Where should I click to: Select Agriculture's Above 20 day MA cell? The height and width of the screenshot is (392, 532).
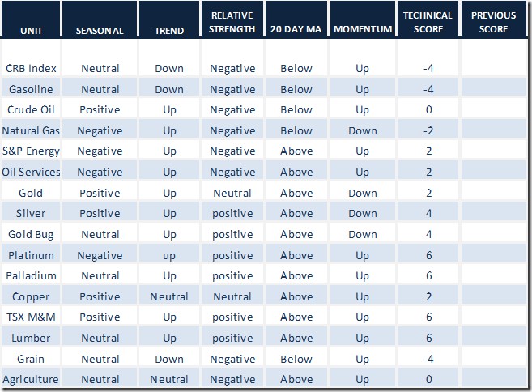296,379
